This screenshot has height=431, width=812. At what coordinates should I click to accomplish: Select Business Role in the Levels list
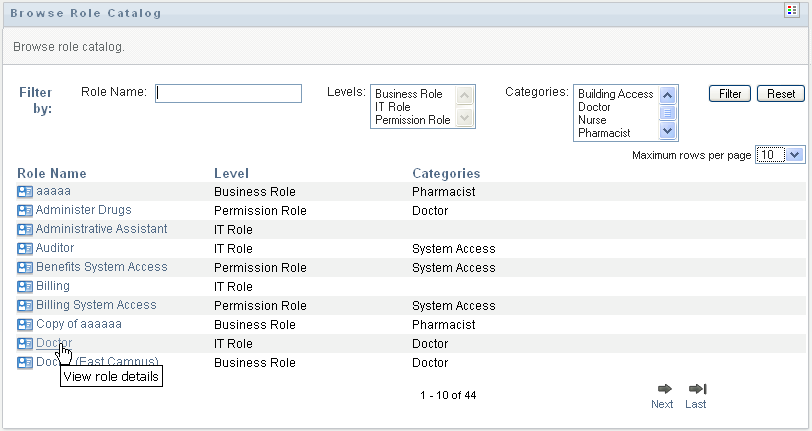pyautogui.click(x=408, y=94)
